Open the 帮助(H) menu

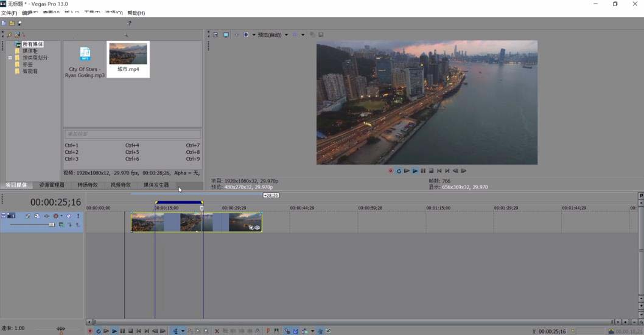(136, 13)
